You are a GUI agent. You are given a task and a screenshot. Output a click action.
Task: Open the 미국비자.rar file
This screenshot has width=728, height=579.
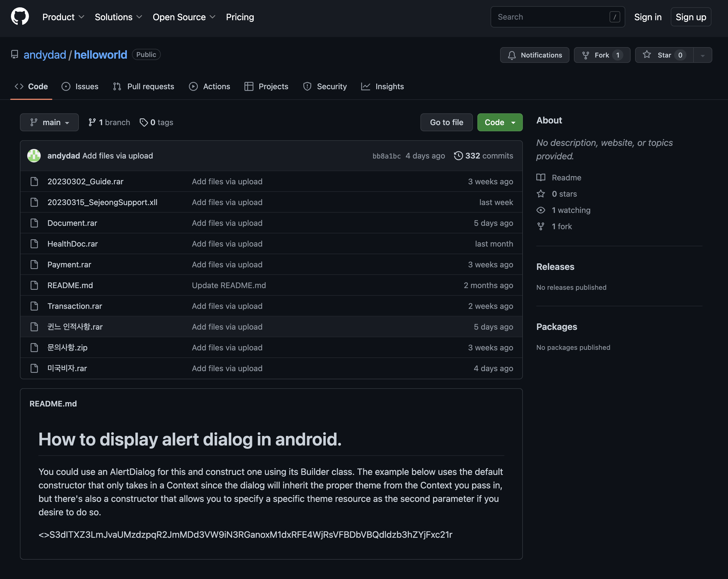click(67, 368)
